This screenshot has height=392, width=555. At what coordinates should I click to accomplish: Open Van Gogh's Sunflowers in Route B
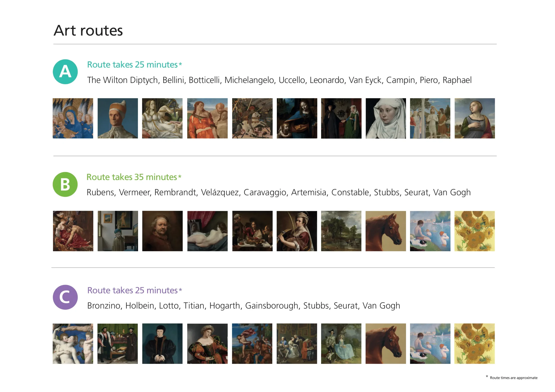point(475,231)
